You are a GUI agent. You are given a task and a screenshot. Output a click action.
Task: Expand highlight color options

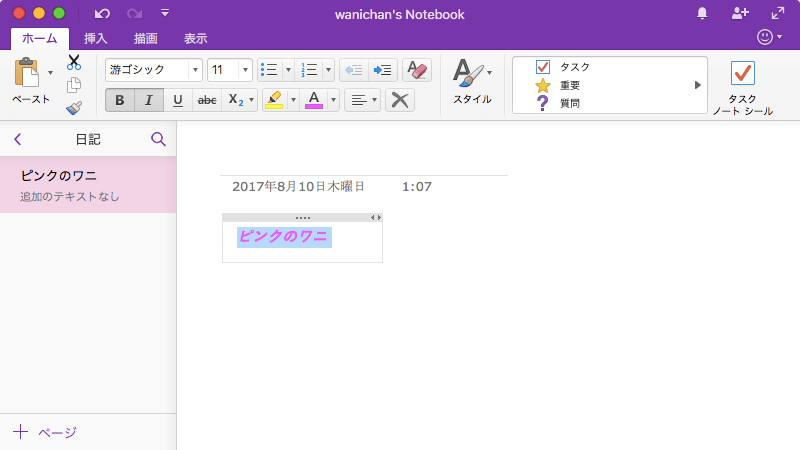pyautogui.click(x=293, y=100)
